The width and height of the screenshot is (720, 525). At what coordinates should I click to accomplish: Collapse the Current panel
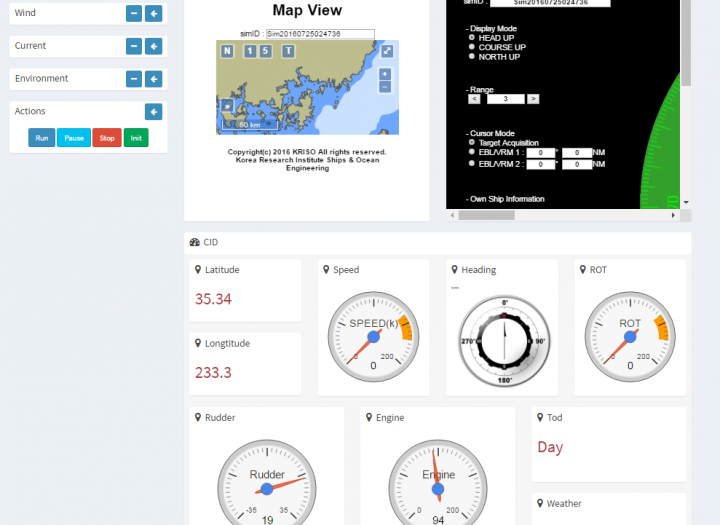134,46
